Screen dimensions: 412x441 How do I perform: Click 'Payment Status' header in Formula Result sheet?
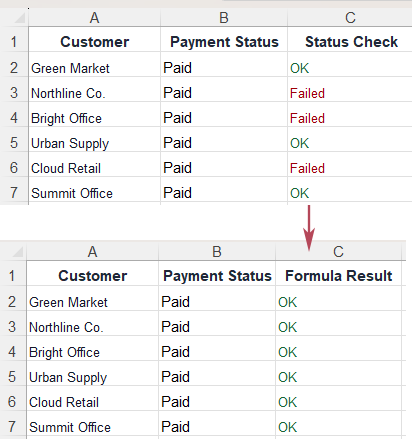pyautogui.click(x=217, y=273)
